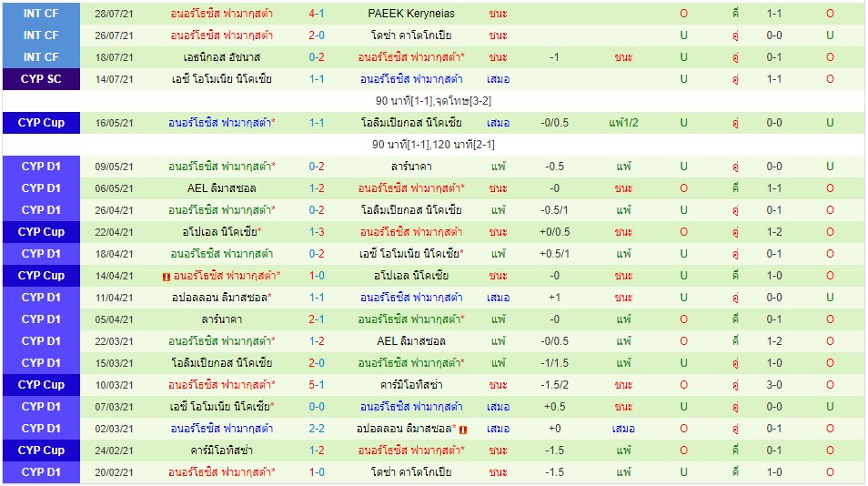
Task: Click the CYP Cup badge dated 16/05/21
Action: coord(41,123)
